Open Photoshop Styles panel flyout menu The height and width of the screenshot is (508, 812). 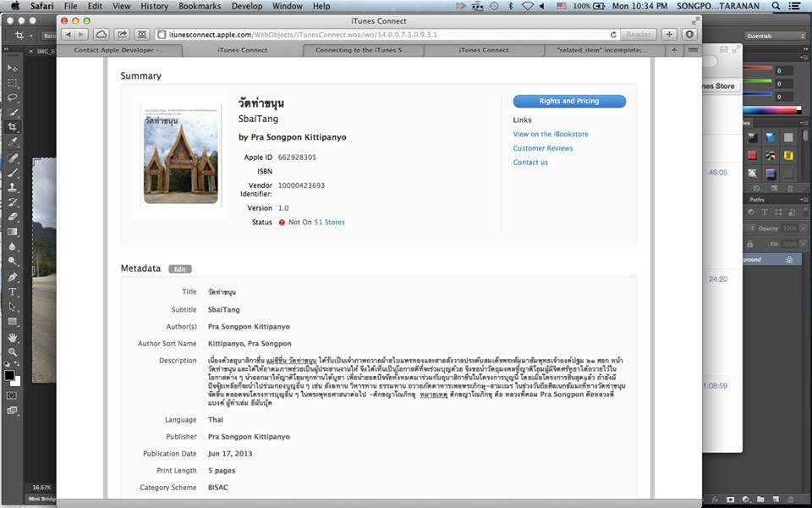click(x=806, y=124)
